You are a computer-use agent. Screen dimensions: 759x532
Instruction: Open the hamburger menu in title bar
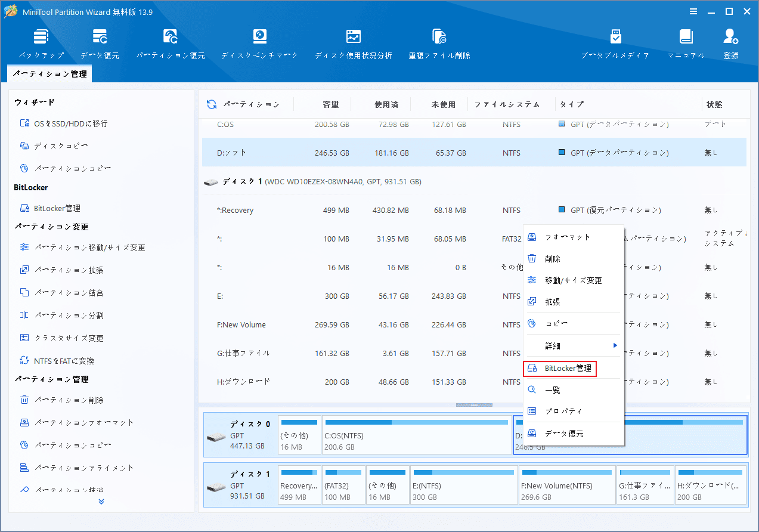tap(694, 11)
